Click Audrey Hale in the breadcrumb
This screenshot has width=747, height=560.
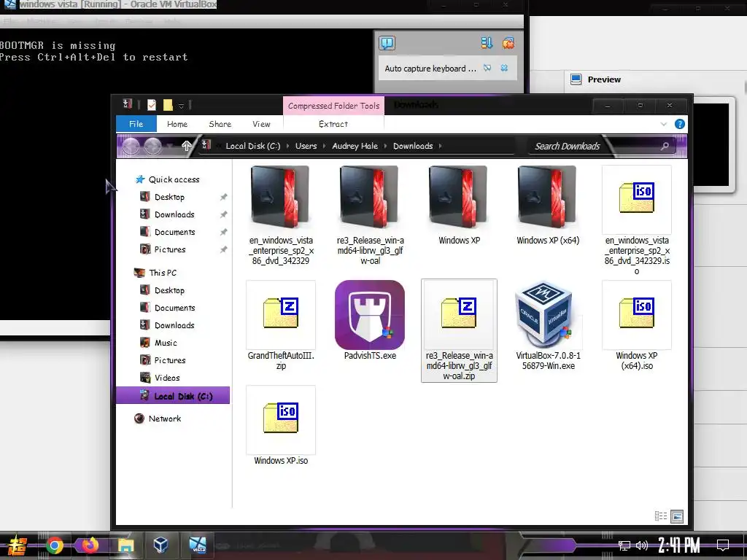click(x=355, y=146)
